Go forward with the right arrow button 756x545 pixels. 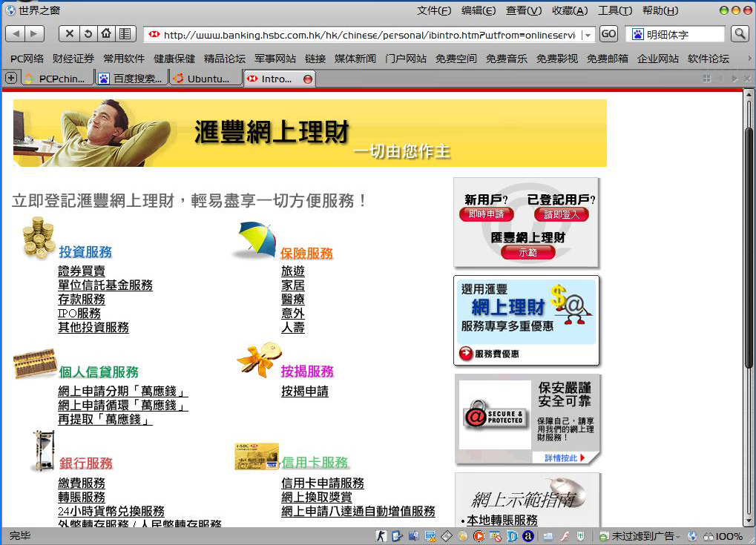tap(34, 33)
